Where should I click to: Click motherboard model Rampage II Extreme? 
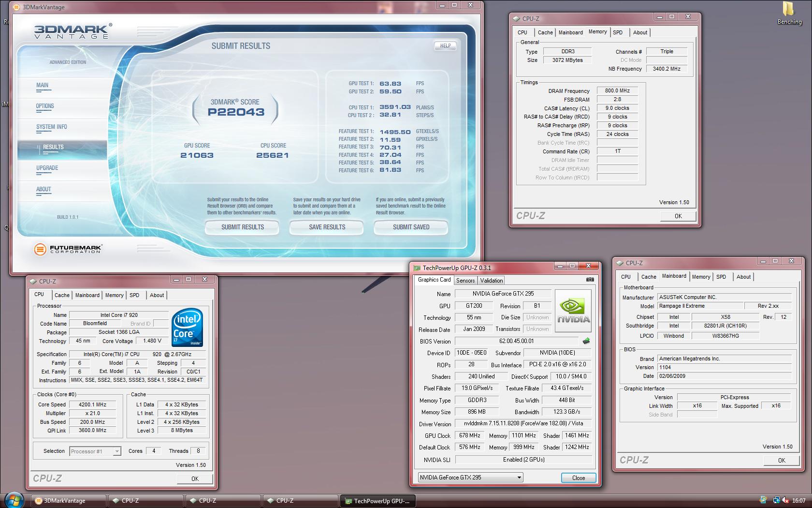700,306
